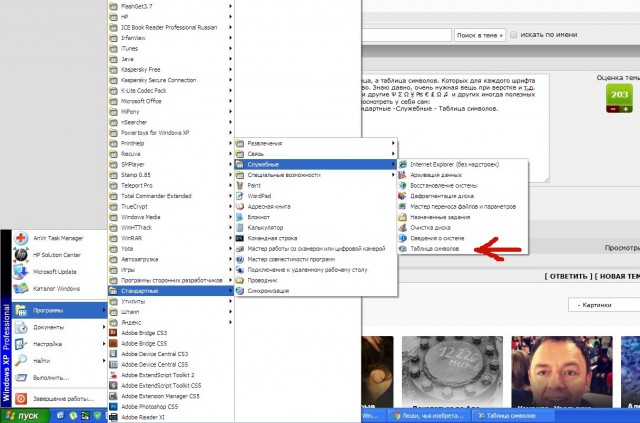Image resolution: width=640 pixels, height=423 pixels.
Task: Open the thumbnail with 12.226 writing
Action: pyautogui.click(x=452, y=372)
